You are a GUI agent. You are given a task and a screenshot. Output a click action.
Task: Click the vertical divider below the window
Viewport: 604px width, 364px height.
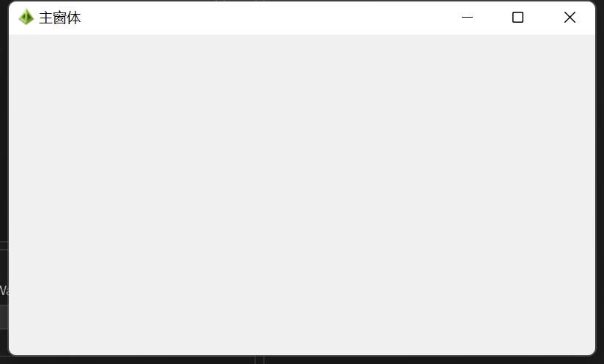tap(259, 360)
